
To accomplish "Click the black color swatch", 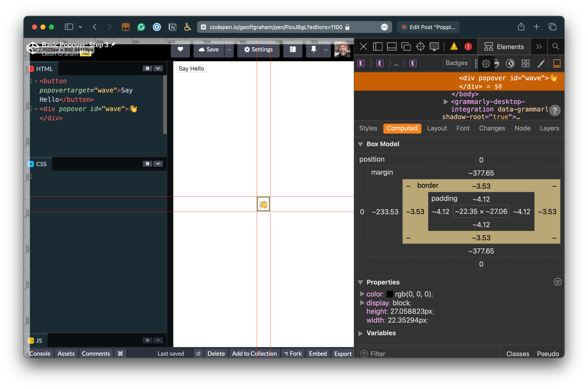I will tap(389, 294).
